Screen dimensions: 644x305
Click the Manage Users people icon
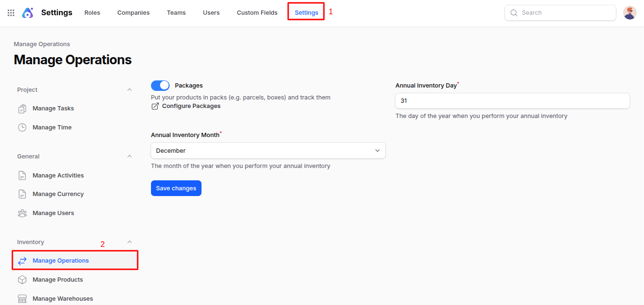click(22, 213)
